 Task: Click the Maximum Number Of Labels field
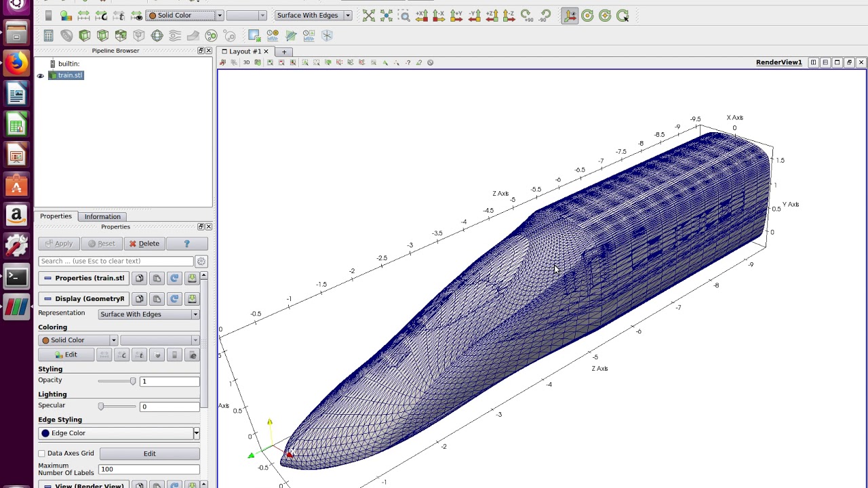click(149, 469)
